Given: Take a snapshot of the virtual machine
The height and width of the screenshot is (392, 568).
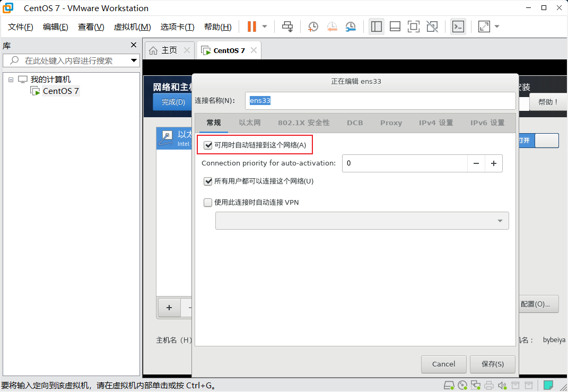Looking at the screenshot, I should (313, 27).
